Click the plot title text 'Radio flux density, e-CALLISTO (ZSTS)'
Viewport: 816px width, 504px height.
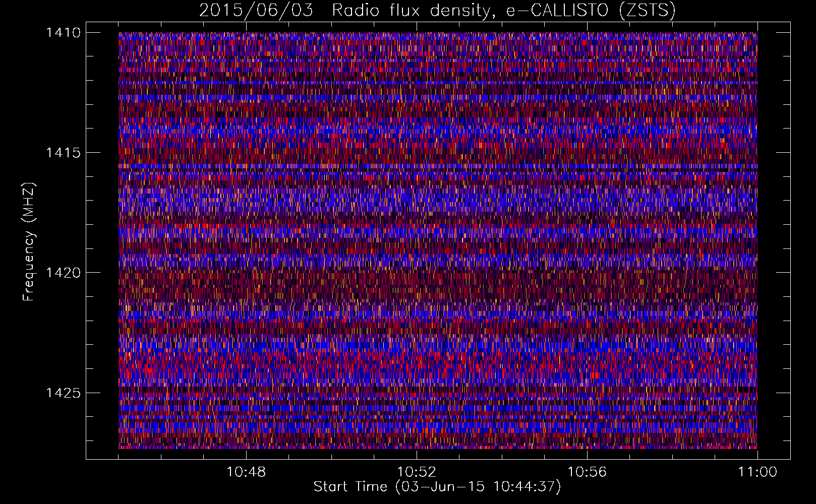coord(504,11)
